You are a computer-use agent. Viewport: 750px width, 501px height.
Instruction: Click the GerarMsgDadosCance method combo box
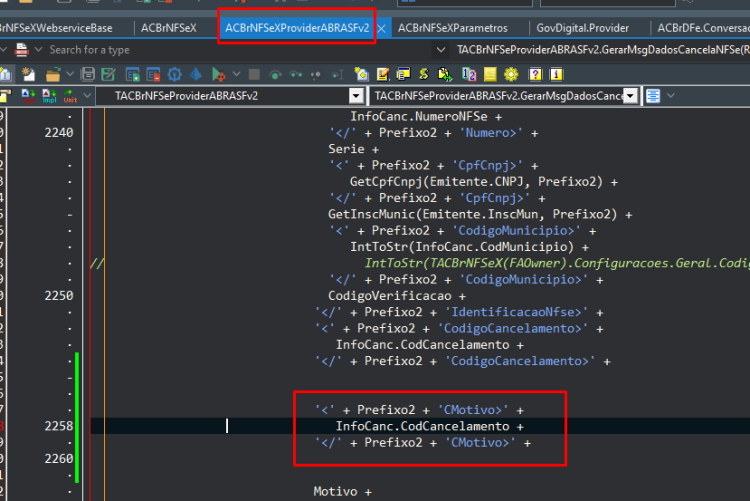[x=504, y=96]
